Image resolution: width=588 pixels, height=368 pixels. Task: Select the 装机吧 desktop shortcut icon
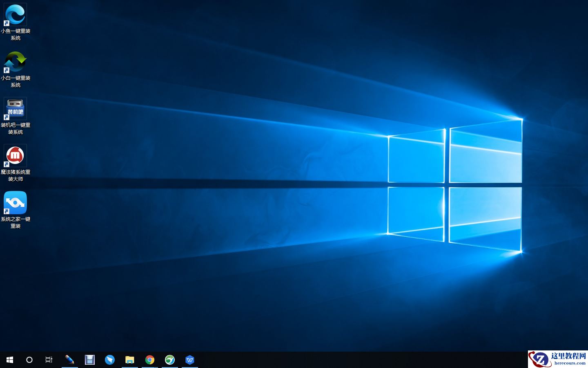(15, 109)
